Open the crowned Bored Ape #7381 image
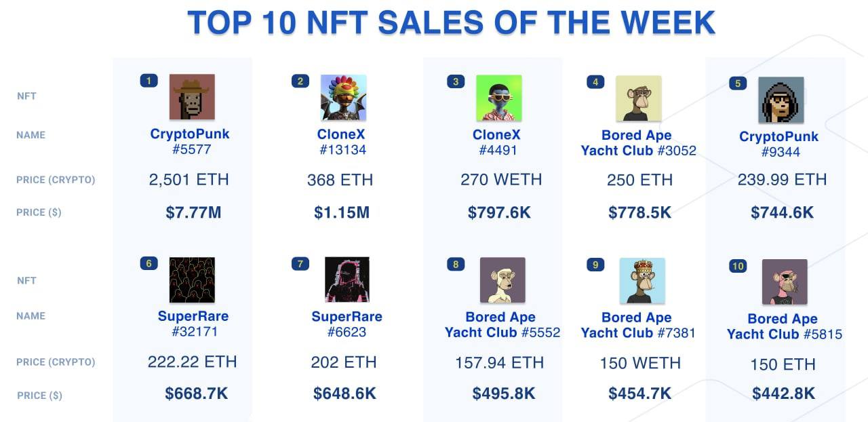 [642, 280]
